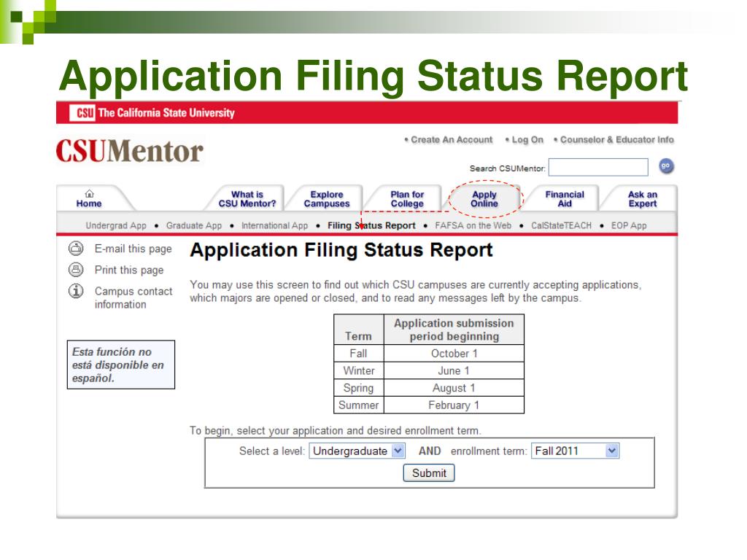Click the October 1 table cell
Viewport: 747px width, 560px height.
point(454,354)
